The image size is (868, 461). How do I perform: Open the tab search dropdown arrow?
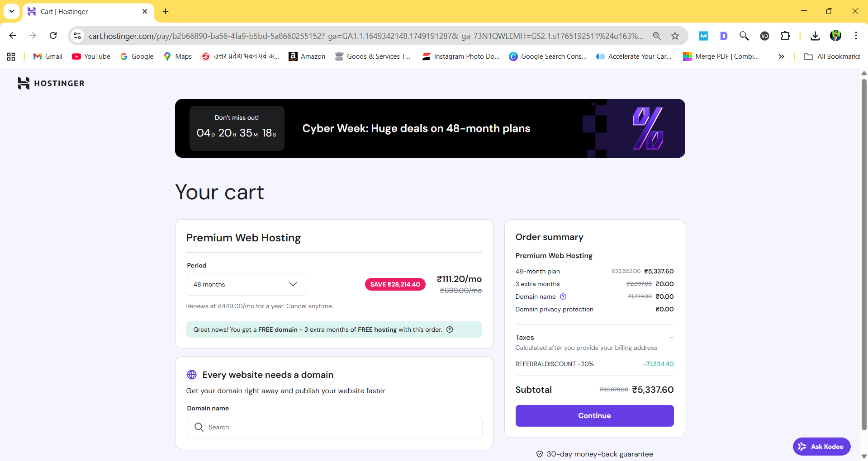point(11,11)
